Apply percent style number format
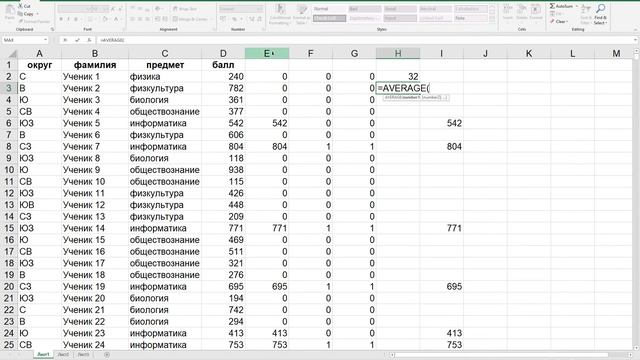Screen dimensions: 640x360 [x=234, y=19]
